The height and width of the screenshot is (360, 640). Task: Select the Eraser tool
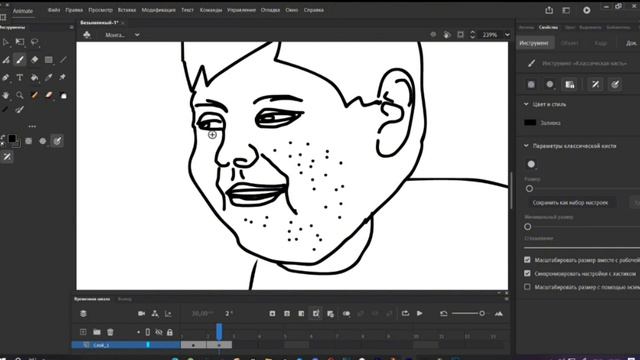click(x=35, y=60)
